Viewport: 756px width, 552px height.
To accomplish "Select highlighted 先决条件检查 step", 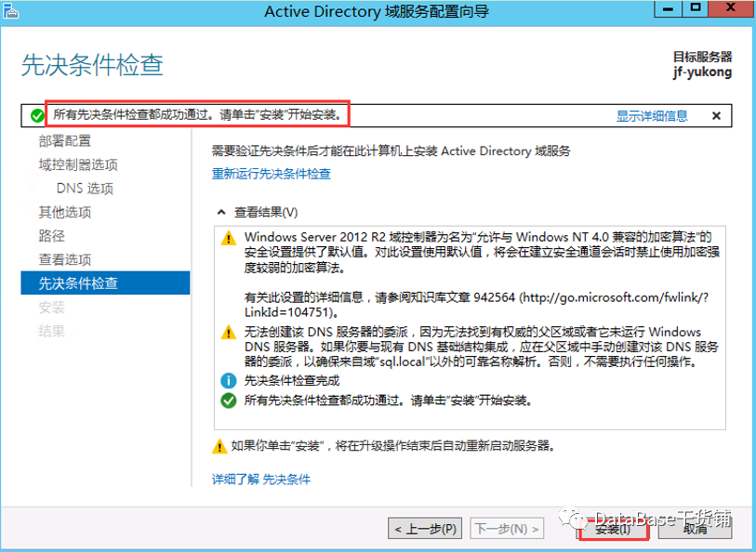I will 105,283.
